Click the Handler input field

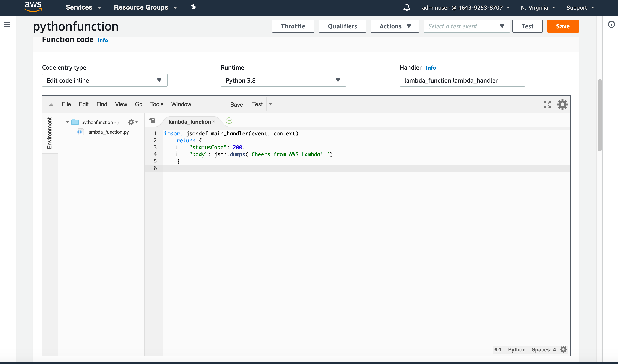(462, 80)
